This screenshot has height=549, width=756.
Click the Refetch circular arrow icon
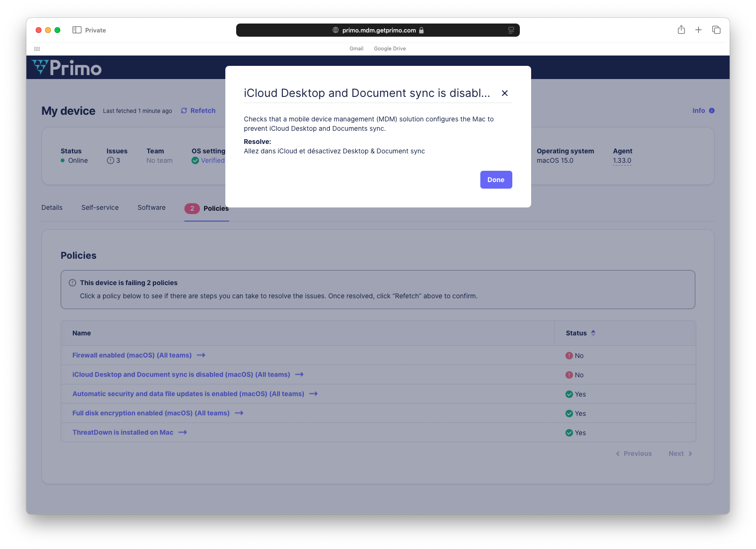click(184, 111)
